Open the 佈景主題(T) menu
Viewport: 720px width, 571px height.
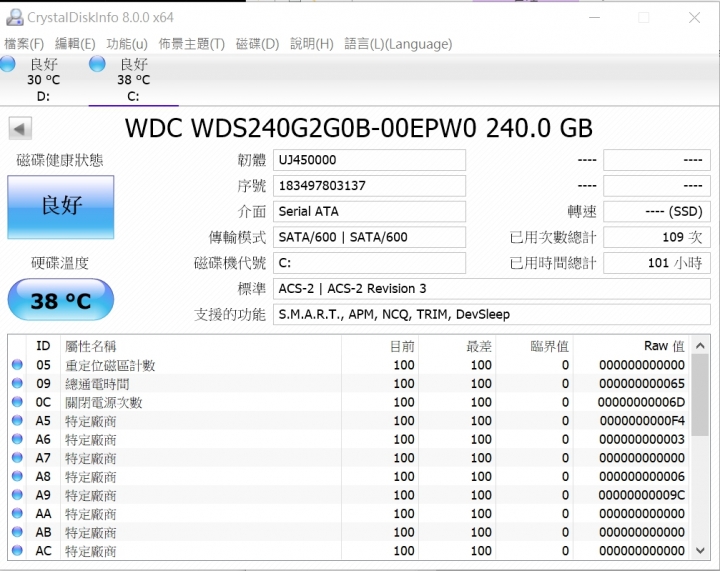pyautogui.click(x=191, y=44)
